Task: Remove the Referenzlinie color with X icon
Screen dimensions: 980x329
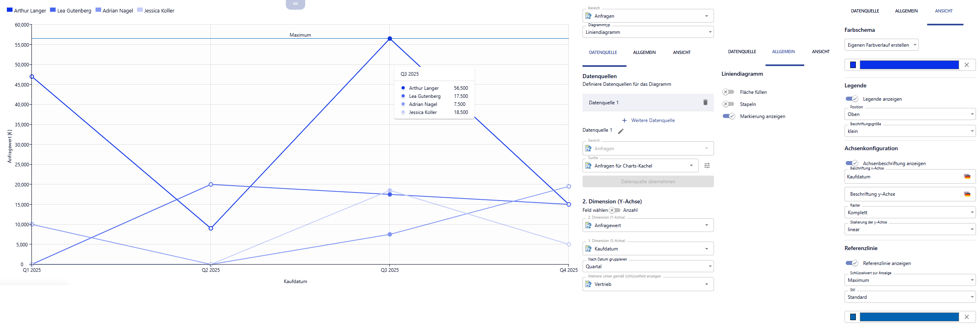Action: click(x=967, y=317)
